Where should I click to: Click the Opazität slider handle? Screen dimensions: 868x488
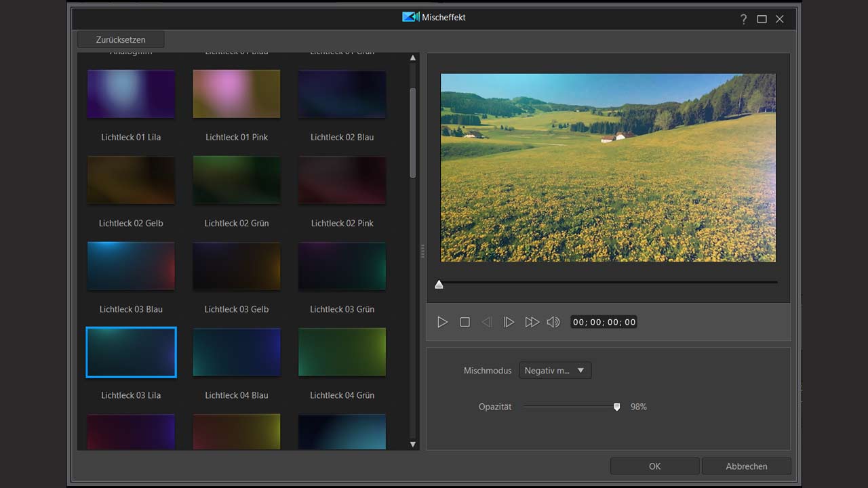click(x=616, y=407)
